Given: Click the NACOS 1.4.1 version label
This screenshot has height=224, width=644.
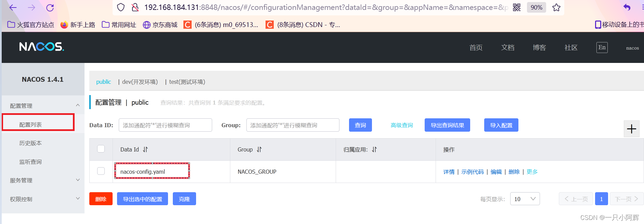Looking at the screenshot, I should (x=43, y=79).
